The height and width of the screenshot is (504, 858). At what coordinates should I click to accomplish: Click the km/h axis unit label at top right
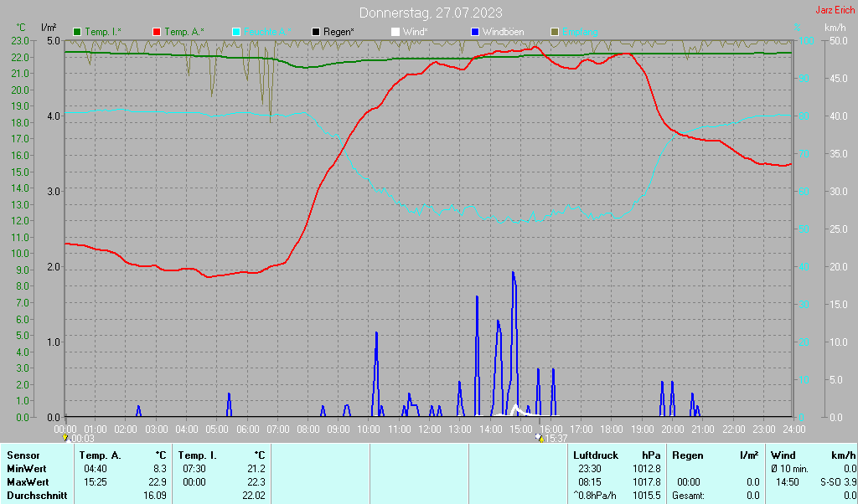coord(835,28)
